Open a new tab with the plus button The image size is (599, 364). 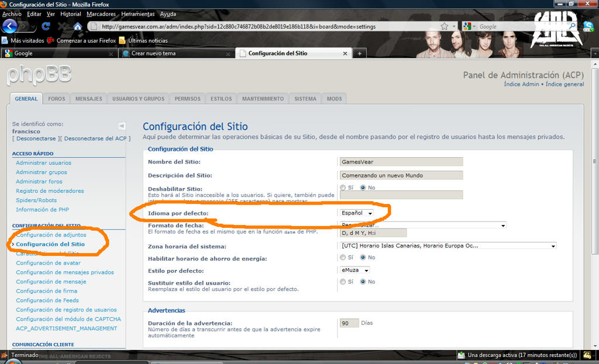click(x=360, y=53)
